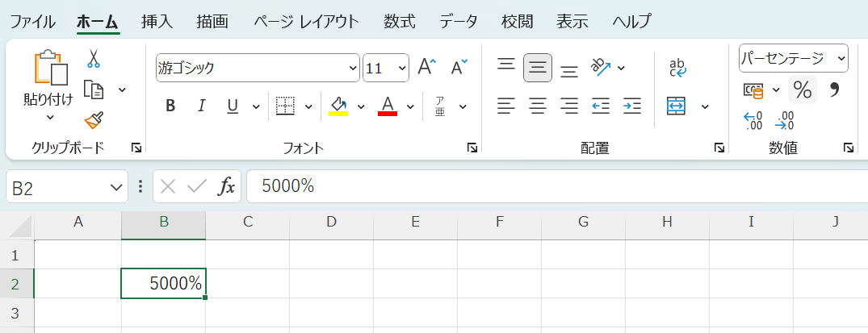Viewport: 868px width, 333px height.
Task: Click the Cut scissors icon
Action: 94,59
